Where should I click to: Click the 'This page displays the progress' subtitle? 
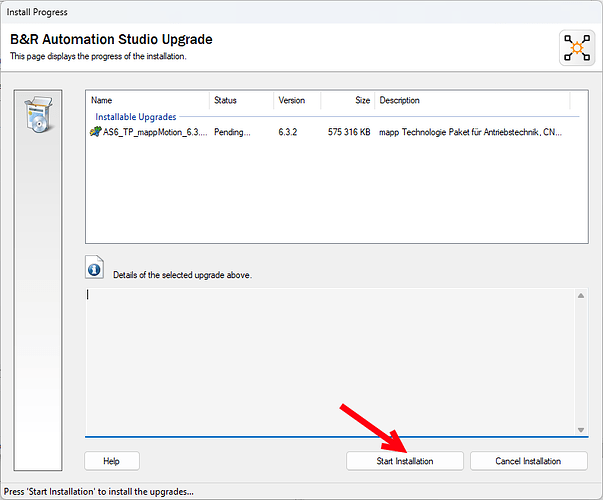coord(98,56)
